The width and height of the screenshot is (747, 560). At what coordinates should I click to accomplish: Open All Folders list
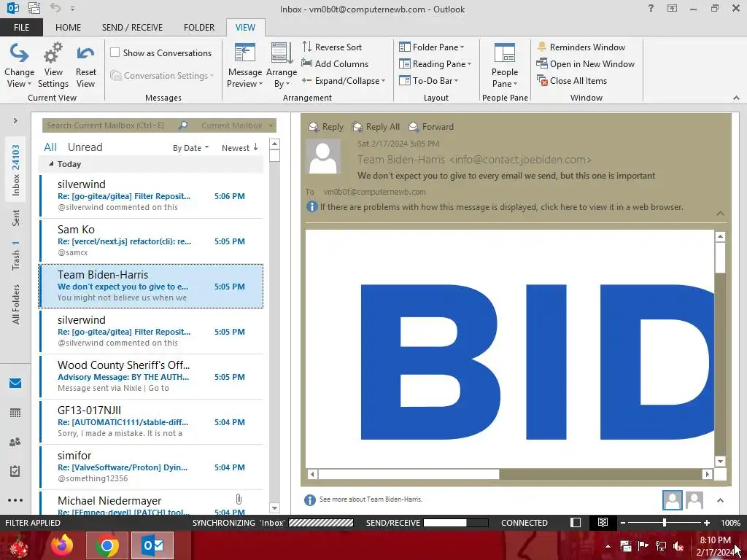click(x=16, y=304)
